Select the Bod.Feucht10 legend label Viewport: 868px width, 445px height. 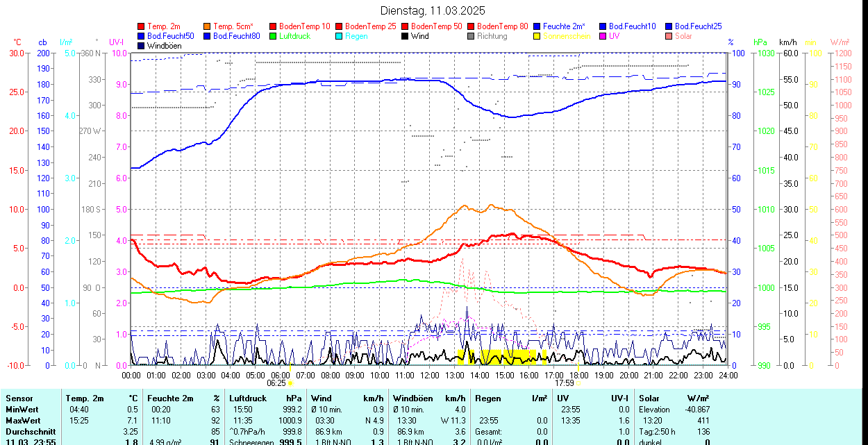coord(633,26)
